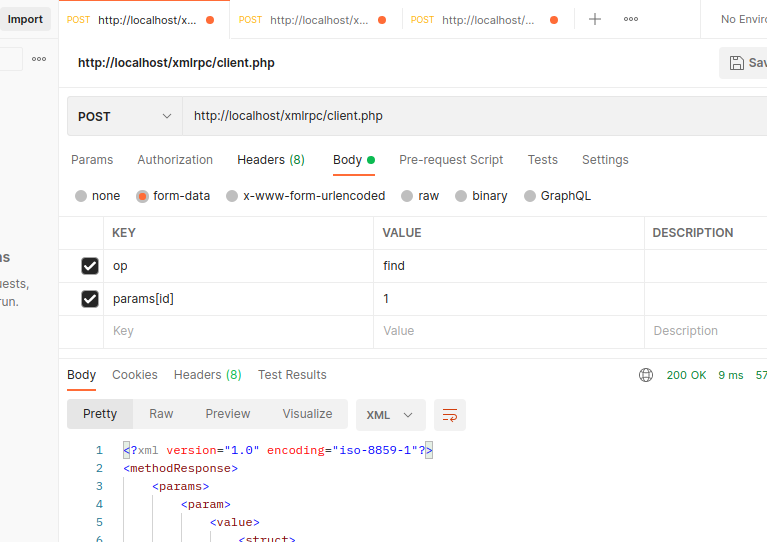Viewport: 767px width, 542px height.
Task: Click the <methodResponse> line in response
Action: pyautogui.click(x=180, y=469)
